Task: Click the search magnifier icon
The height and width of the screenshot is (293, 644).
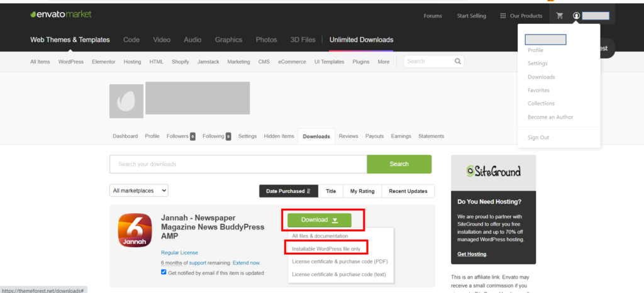Action: [458, 62]
